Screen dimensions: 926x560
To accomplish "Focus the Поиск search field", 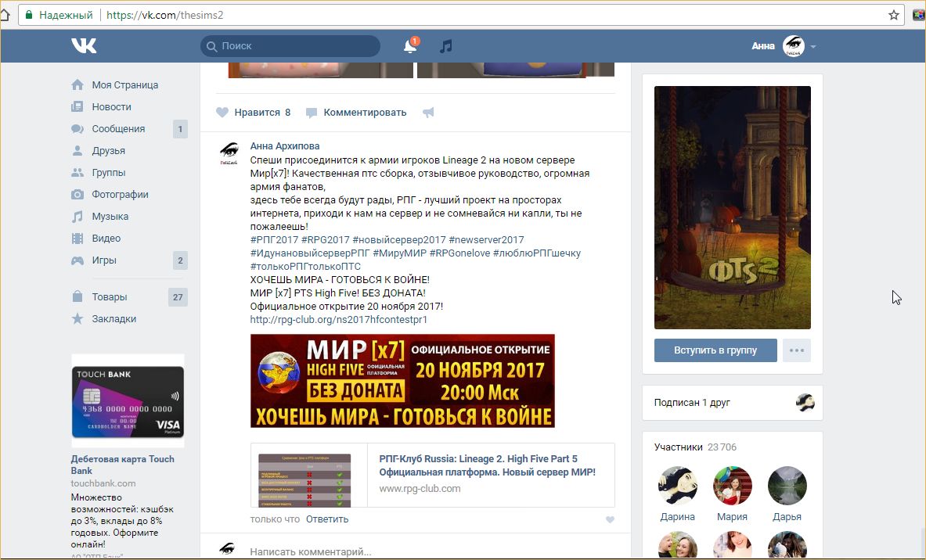I will [x=290, y=46].
